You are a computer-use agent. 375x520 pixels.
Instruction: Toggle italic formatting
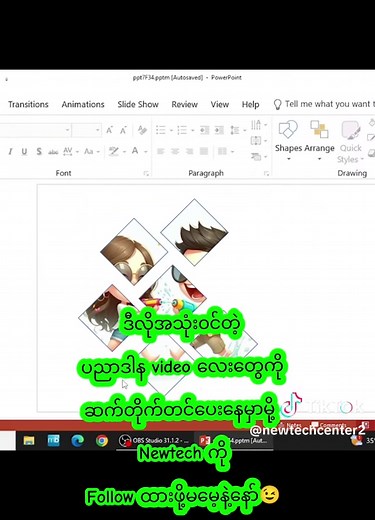tap(10, 152)
